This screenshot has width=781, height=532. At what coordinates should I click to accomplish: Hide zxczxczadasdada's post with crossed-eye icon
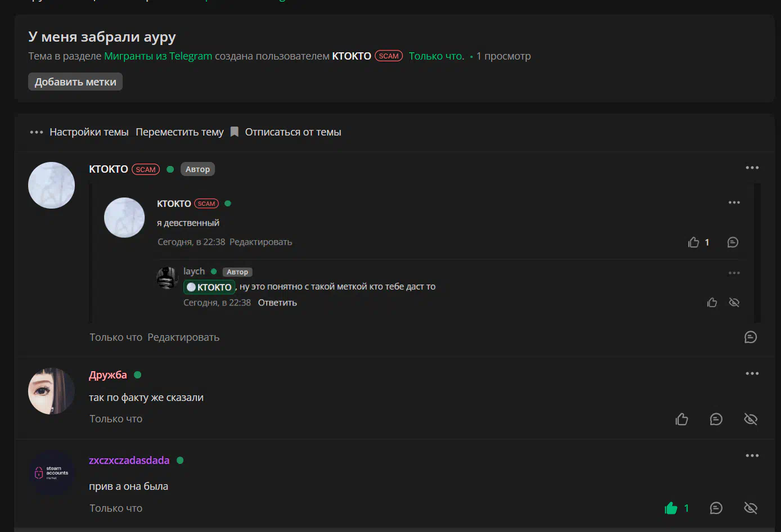pos(750,508)
